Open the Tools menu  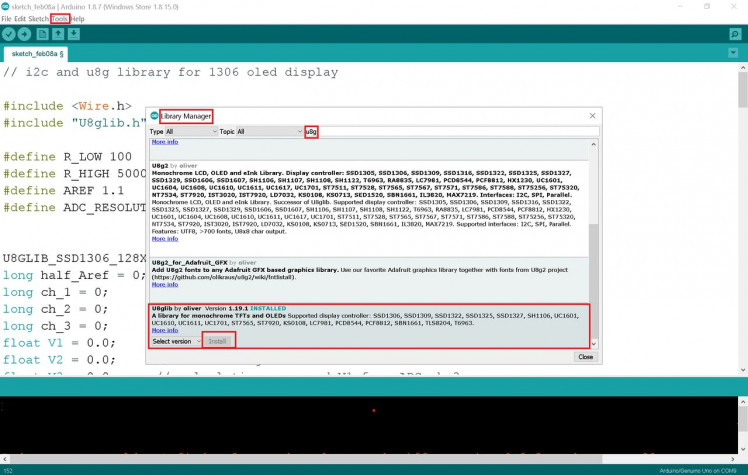point(60,19)
